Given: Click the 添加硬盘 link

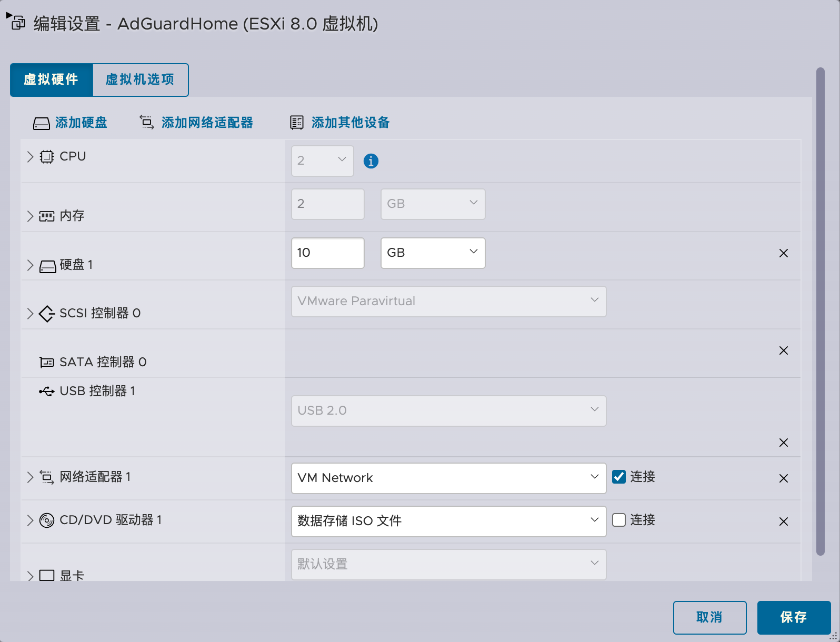Looking at the screenshot, I should [81, 123].
